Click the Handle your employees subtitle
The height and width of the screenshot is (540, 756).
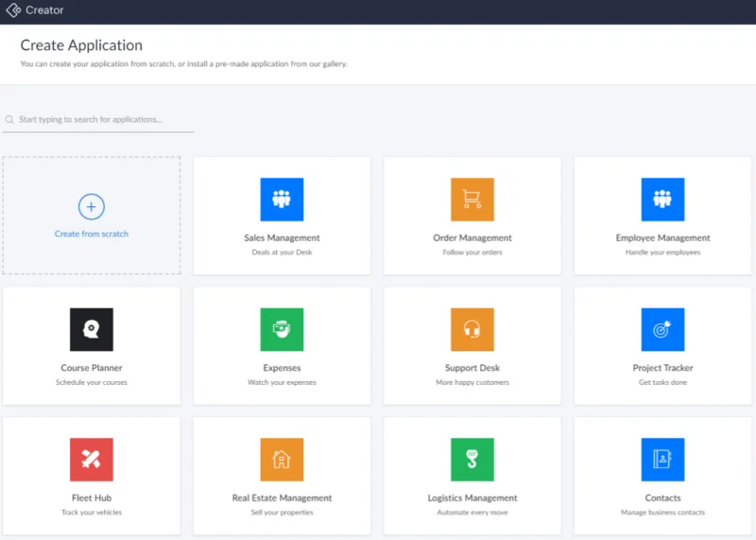point(663,253)
